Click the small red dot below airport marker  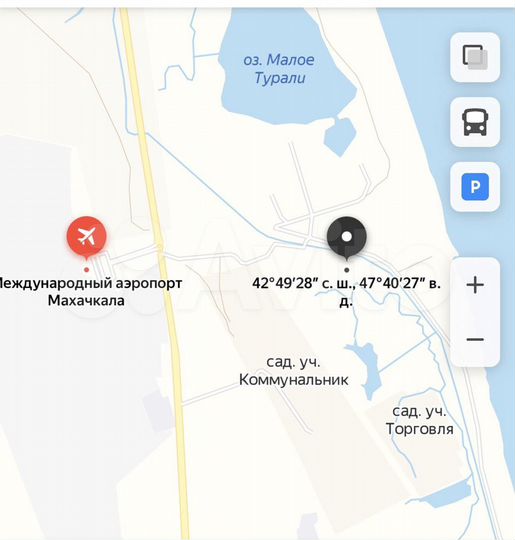(x=86, y=270)
